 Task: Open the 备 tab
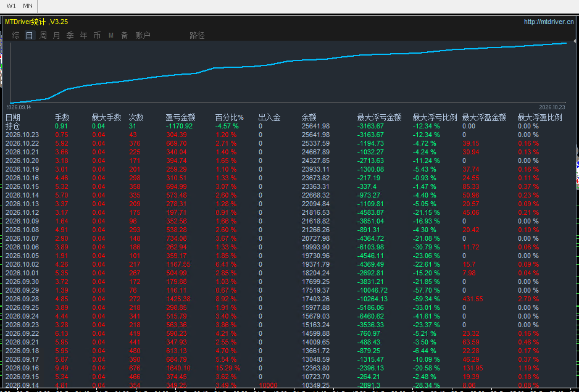point(125,35)
